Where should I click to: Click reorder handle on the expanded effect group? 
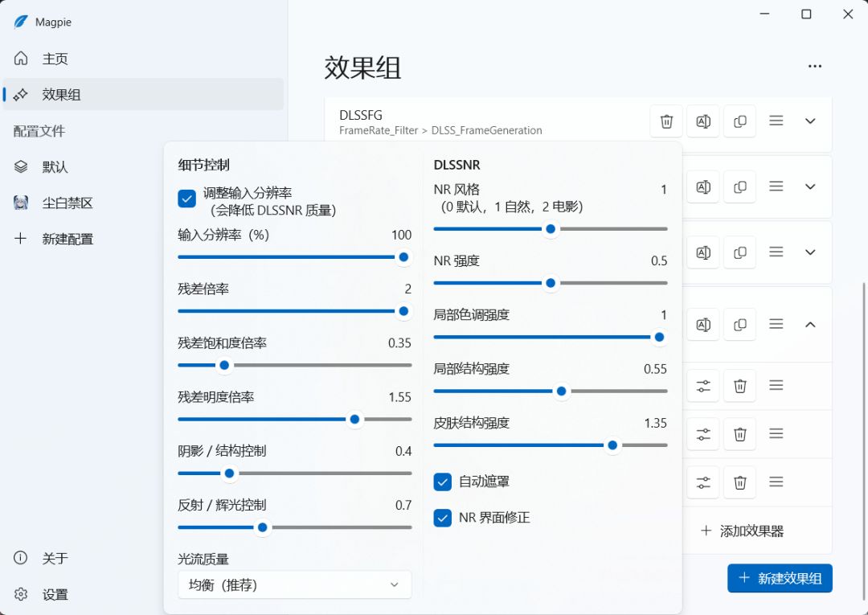776,324
